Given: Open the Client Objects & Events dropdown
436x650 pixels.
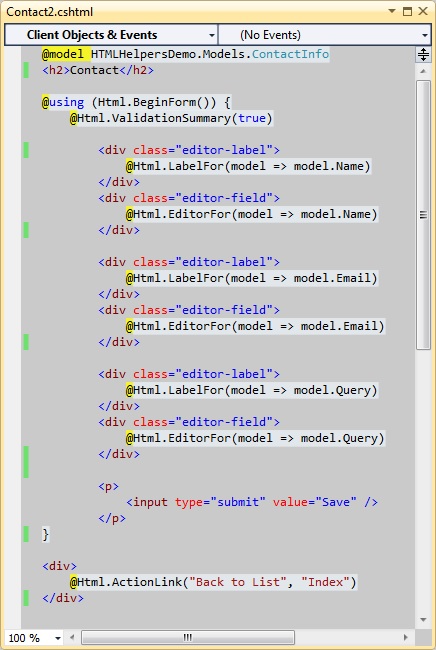Looking at the screenshot, I should [111, 35].
